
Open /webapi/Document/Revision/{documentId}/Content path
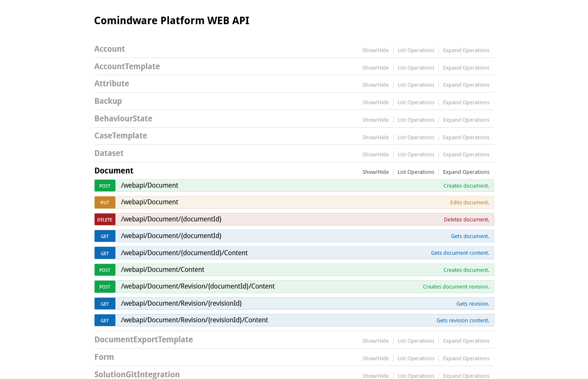[x=198, y=286]
